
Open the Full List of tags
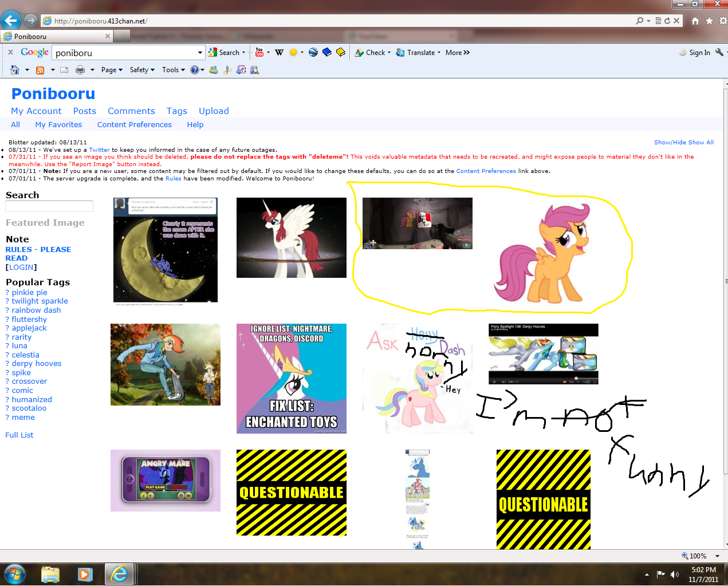pos(19,435)
